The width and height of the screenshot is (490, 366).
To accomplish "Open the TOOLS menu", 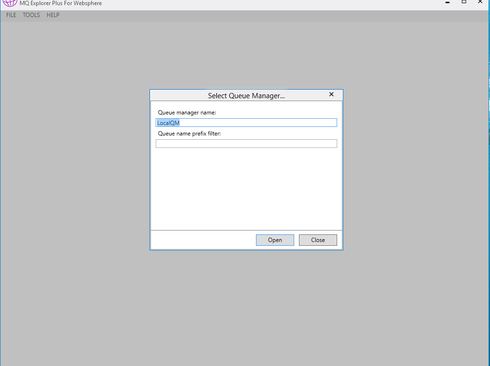I will tap(31, 15).
